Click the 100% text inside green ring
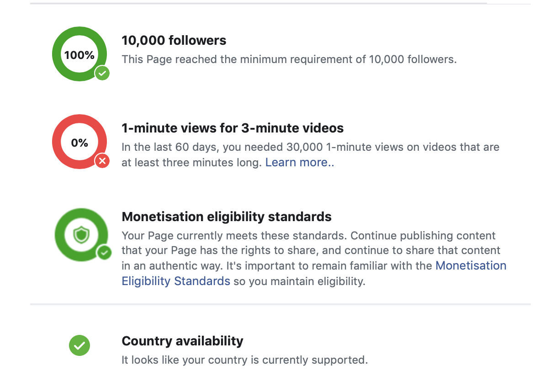 (x=79, y=55)
